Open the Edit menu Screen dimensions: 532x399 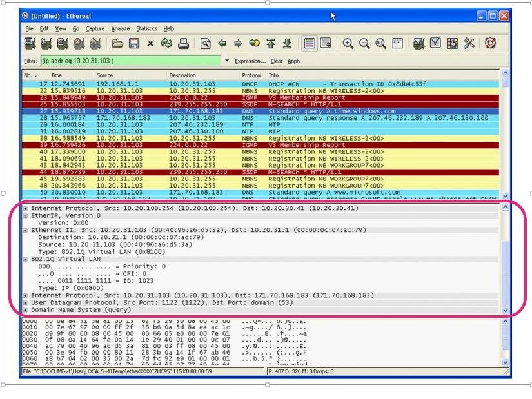pyautogui.click(x=44, y=29)
